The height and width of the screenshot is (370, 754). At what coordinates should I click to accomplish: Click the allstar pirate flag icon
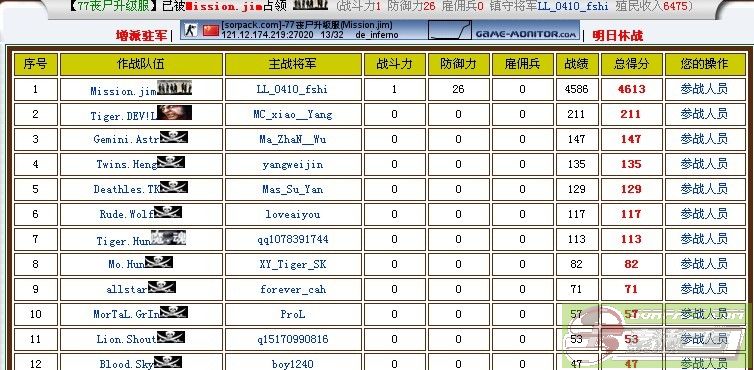pyautogui.click(x=162, y=287)
